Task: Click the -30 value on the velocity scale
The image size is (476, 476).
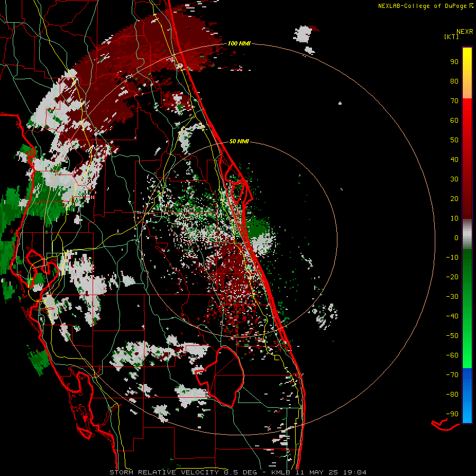Action: 452,297
